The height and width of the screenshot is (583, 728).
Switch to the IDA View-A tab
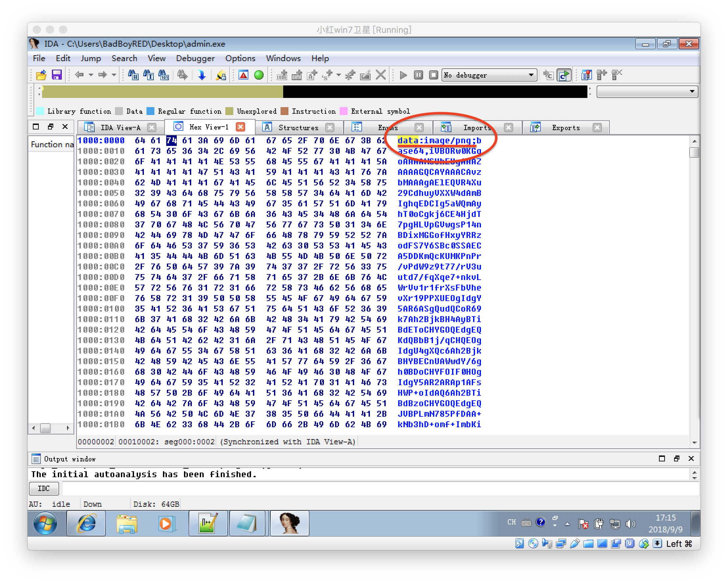(x=120, y=128)
